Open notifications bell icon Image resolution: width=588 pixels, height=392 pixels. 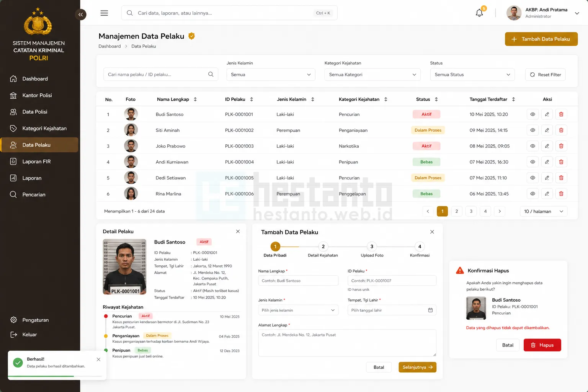pos(479,13)
